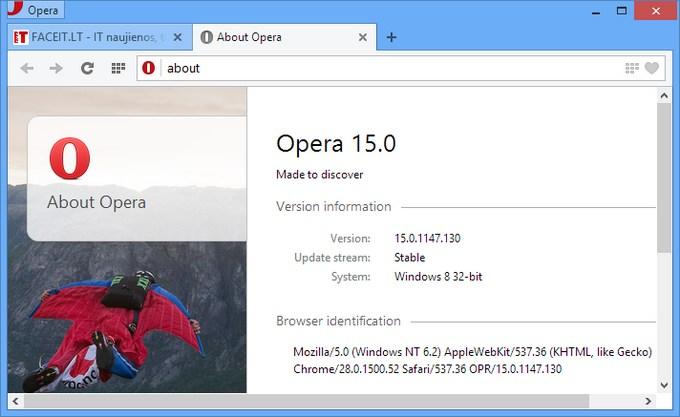This screenshot has width=680, height=417.
Task: Click the 'Version information' section heading
Action: (334, 206)
